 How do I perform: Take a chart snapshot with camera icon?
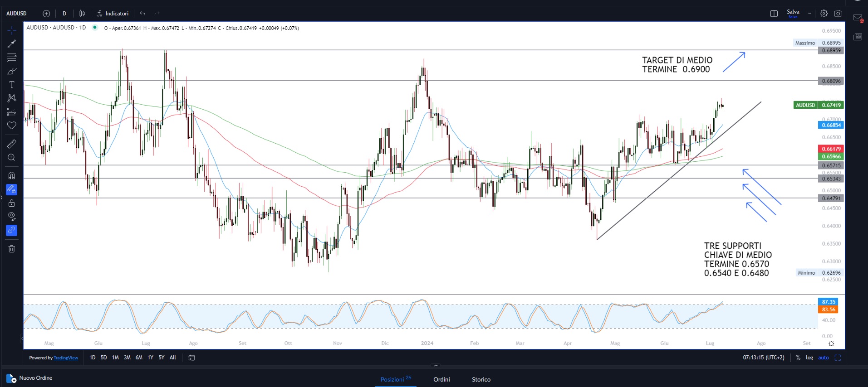838,14
